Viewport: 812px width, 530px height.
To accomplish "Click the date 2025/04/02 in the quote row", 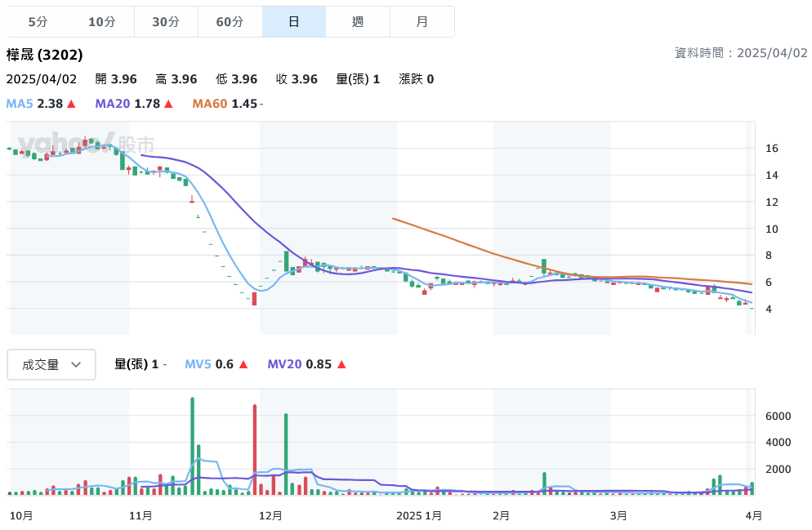I will (x=42, y=79).
